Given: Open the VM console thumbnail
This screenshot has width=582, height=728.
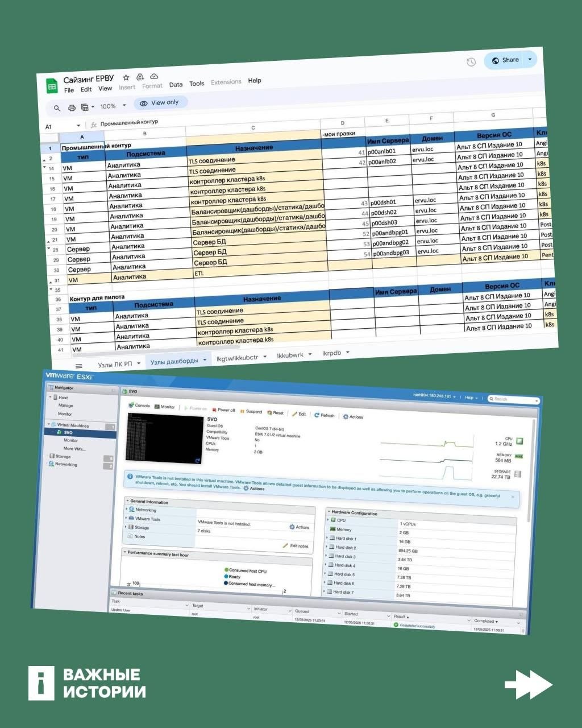Looking at the screenshot, I should pos(164,439).
